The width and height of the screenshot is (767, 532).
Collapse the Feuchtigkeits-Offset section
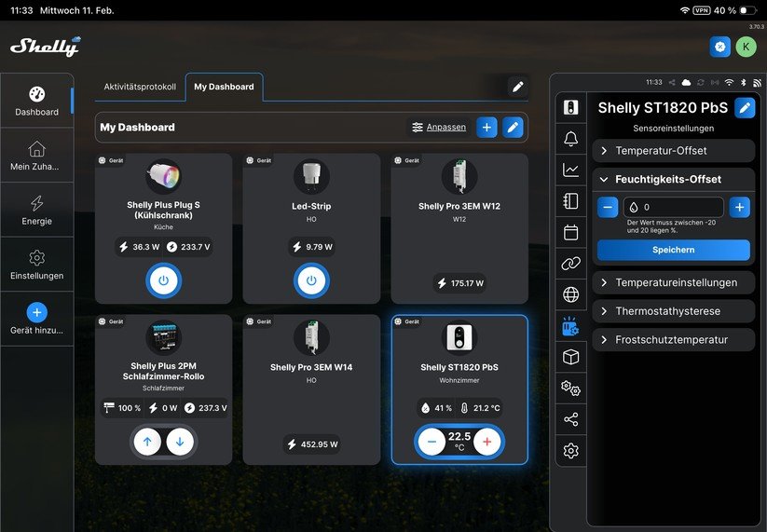(673, 179)
